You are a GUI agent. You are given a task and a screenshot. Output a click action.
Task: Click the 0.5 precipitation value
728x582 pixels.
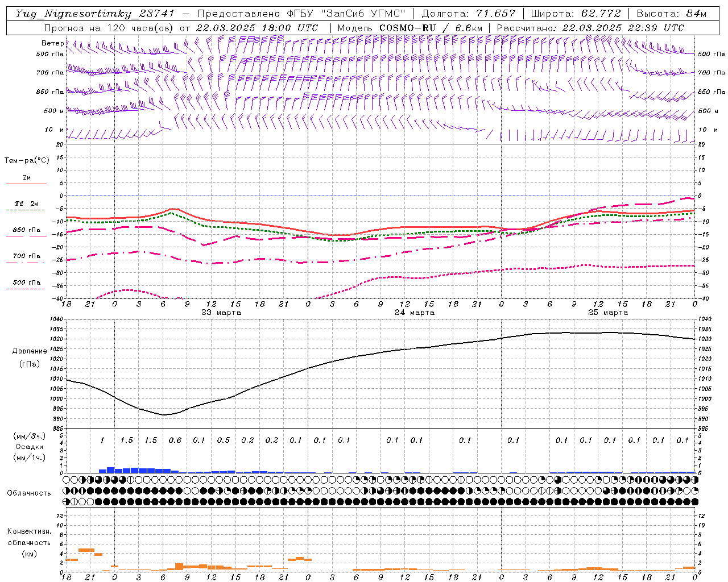point(223,440)
